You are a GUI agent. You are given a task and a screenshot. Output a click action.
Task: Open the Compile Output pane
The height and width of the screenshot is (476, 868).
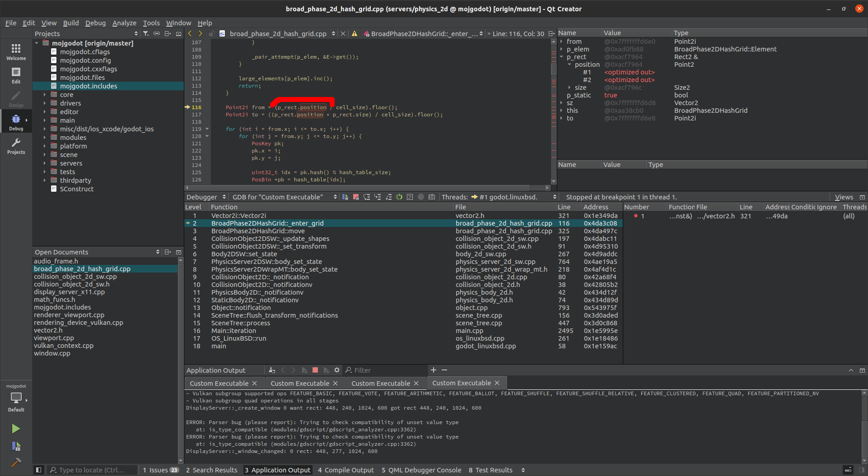click(x=346, y=470)
